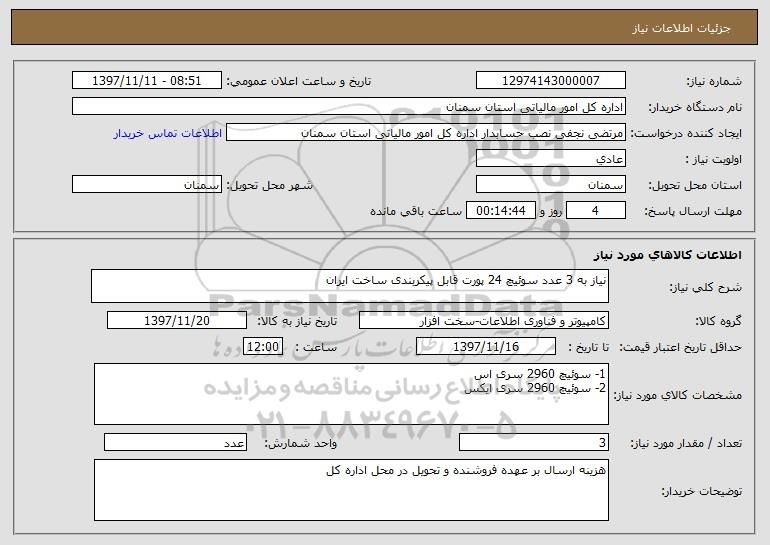The height and width of the screenshot is (545, 770).
Task: Click the buyer organization name field
Action: (x=349, y=107)
